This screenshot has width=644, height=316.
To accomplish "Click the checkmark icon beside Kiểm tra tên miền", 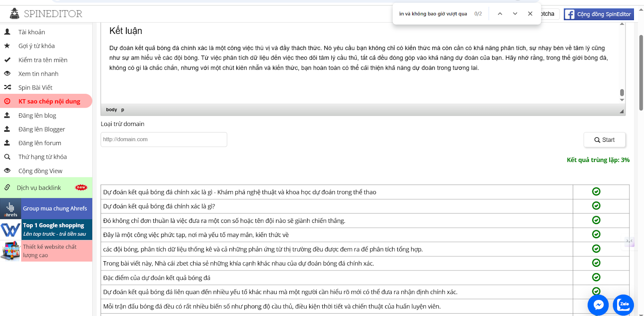I will (x=7, y=60).
